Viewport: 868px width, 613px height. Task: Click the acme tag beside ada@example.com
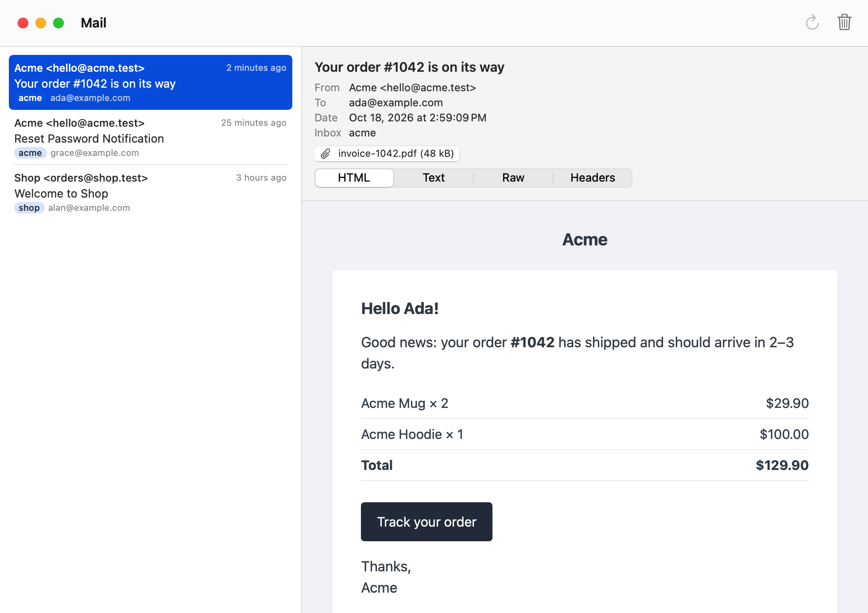[x=30, y=98]
